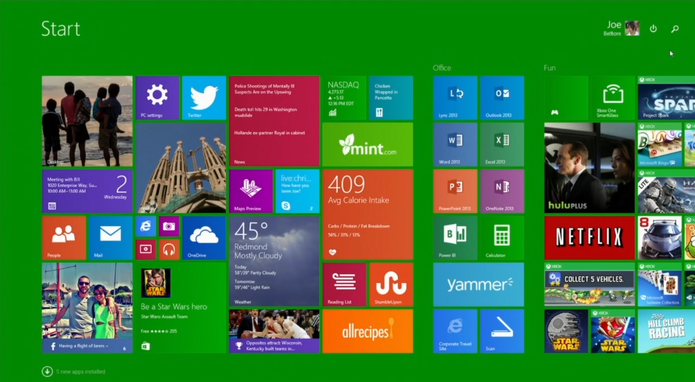The width and height of the screenshot is (695, 382).
Task: Open the Project Spark game tile
Action: click(666, 97)
